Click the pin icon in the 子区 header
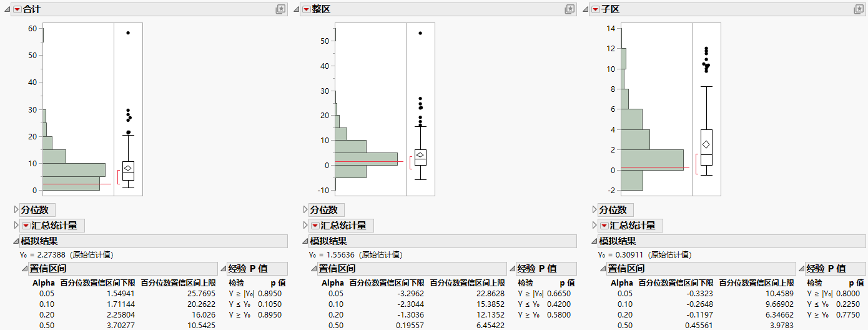Screen dimensions: 868x330 coord(859,9)
